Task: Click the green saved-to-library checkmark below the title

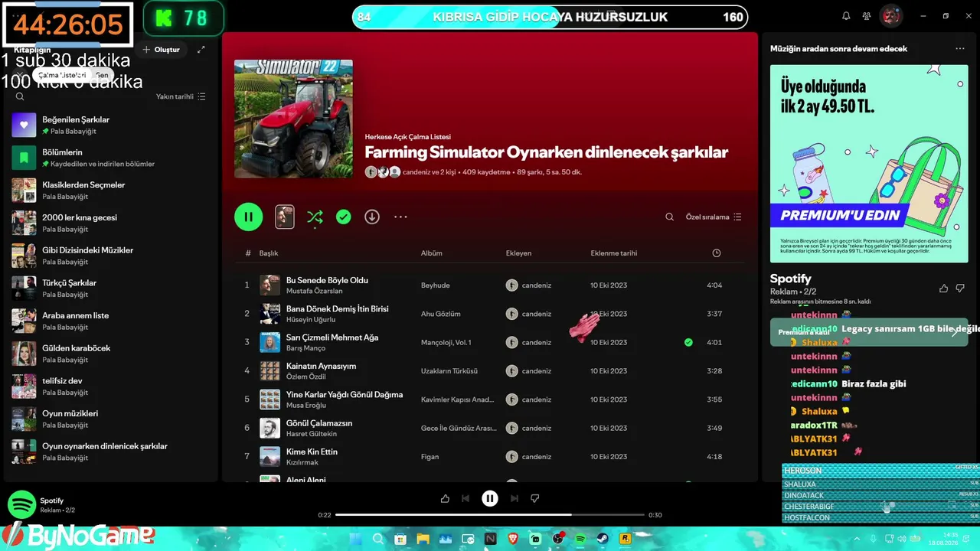Action: [344, 217]
